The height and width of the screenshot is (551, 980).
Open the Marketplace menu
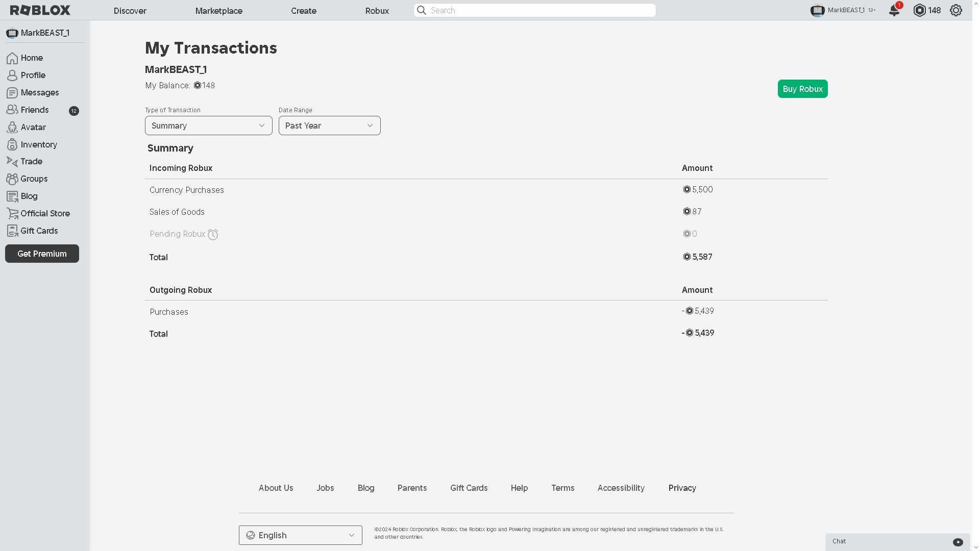(x=219, y=11)
